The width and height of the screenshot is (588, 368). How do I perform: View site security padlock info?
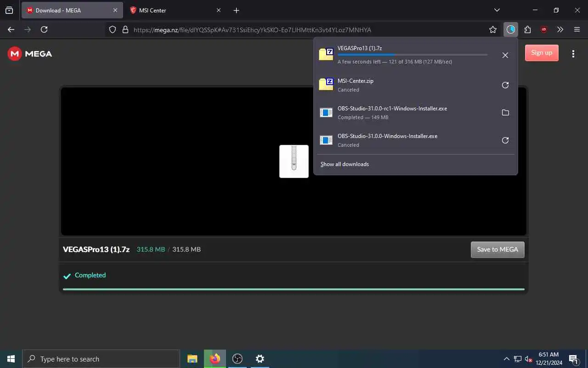[125, 29]
